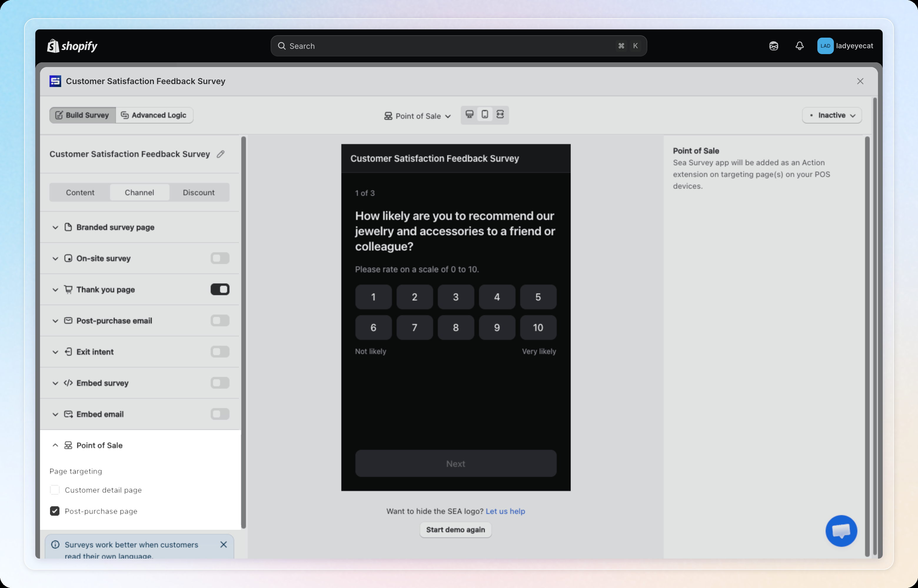The image size is (918, 588).
Task: Click the Shopify logo
Action: pos(72,46)
